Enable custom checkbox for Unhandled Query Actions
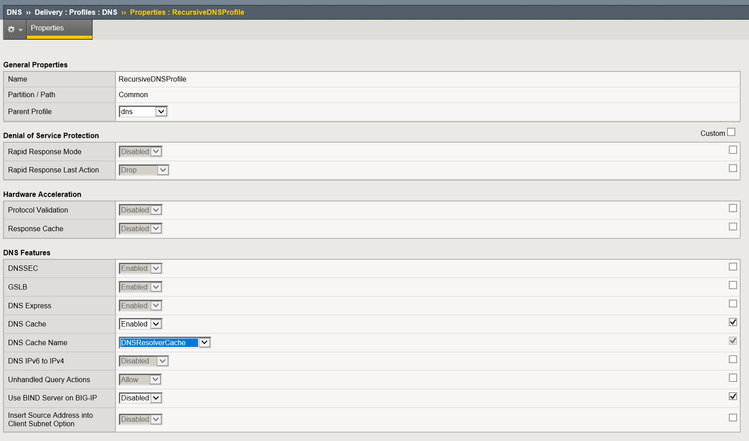This screenshot has width=749, height=441. tap(732, 377)
